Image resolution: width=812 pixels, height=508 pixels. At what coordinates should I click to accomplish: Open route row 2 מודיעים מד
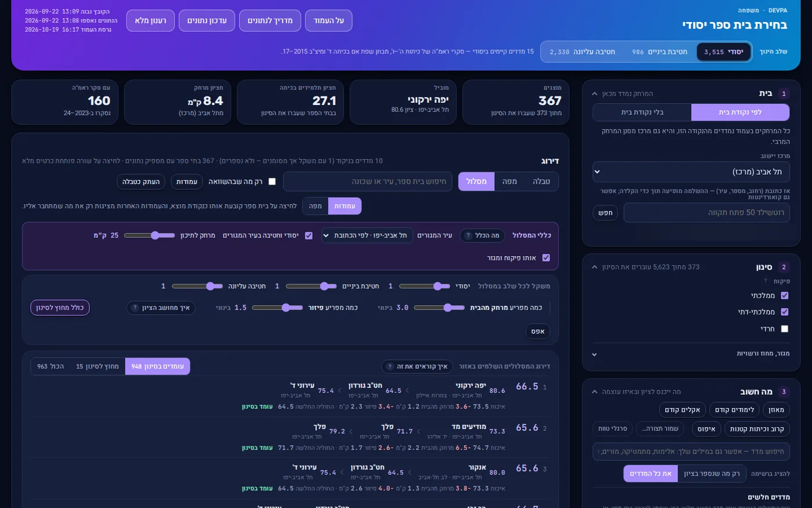coord(290,437)
